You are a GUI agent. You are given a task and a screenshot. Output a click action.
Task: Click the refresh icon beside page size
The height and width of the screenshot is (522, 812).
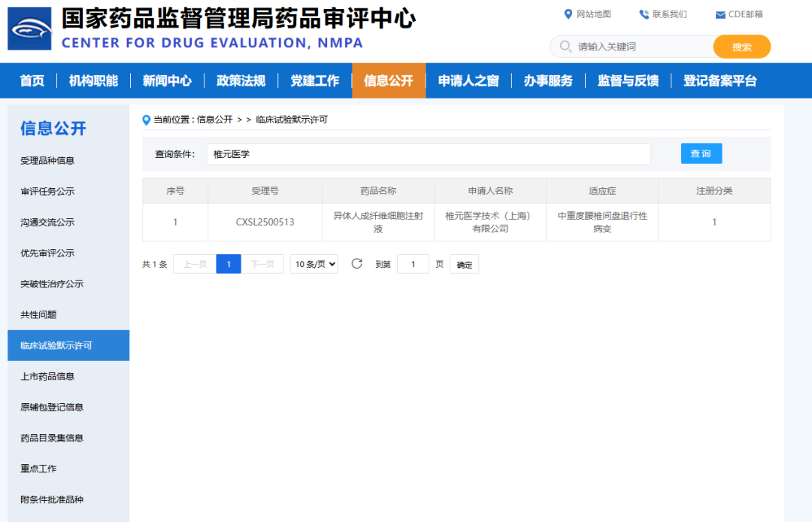[x=356, y=263]
